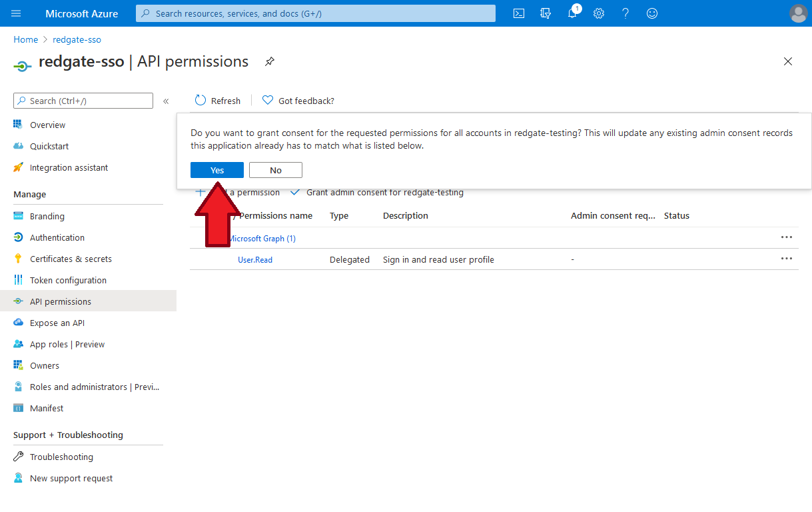Screen dimensions: 812x512
Task: Open the portal hamburger menu
Action: click(16, 13)
